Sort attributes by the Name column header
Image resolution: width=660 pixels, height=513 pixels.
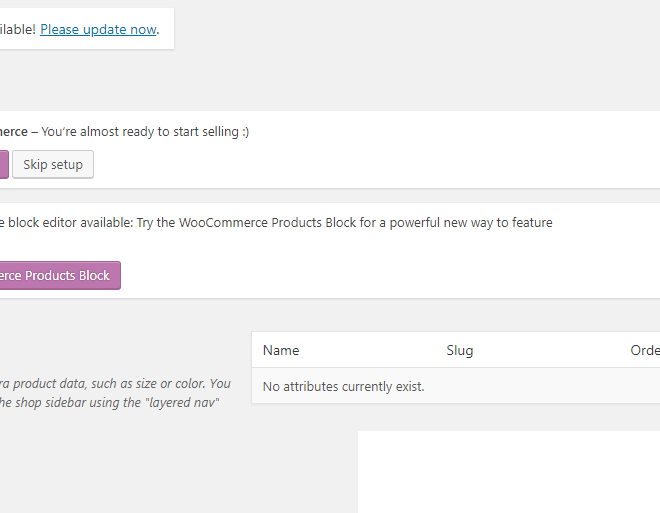tap(281, 350)
